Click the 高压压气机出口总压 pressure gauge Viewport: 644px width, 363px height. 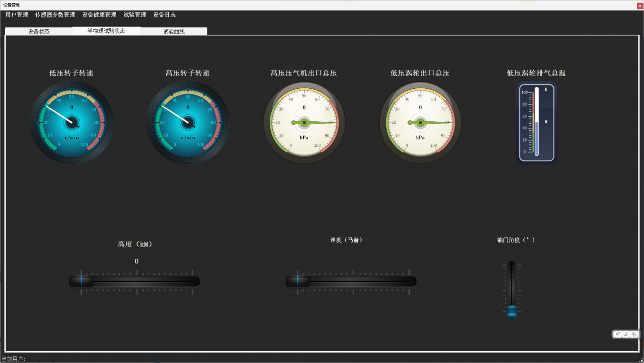tap(304, 123)
